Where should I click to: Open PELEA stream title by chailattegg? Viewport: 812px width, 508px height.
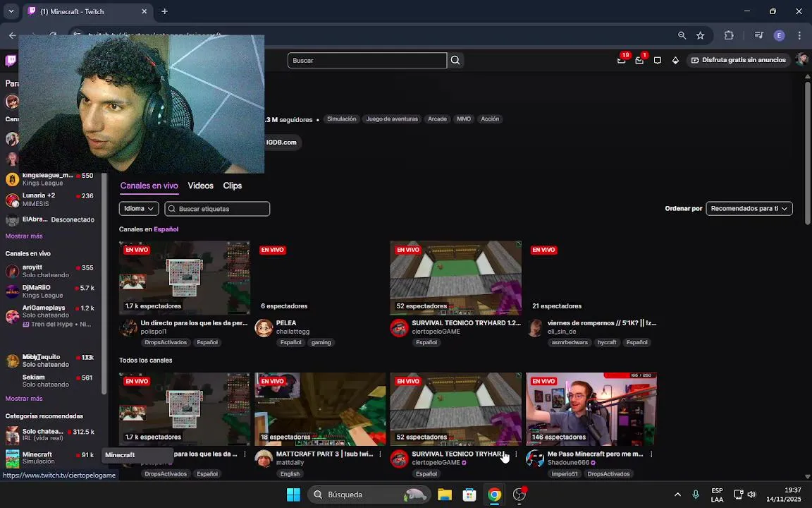click(x=286, y=323)
